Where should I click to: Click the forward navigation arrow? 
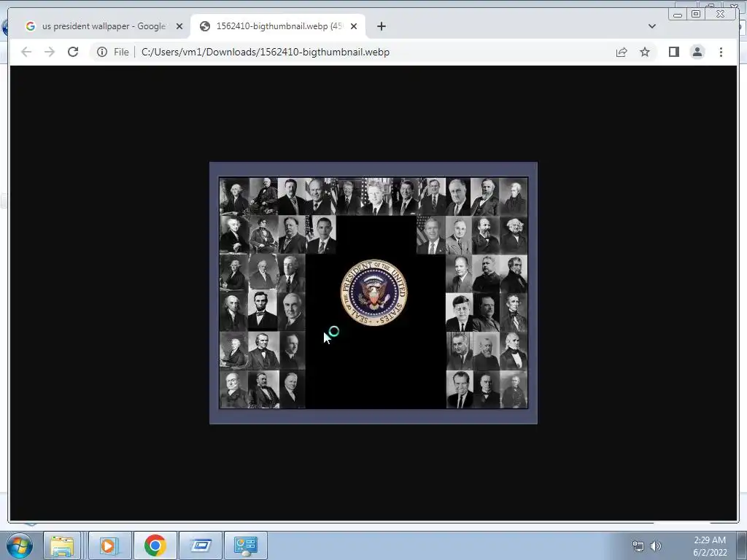50,52
